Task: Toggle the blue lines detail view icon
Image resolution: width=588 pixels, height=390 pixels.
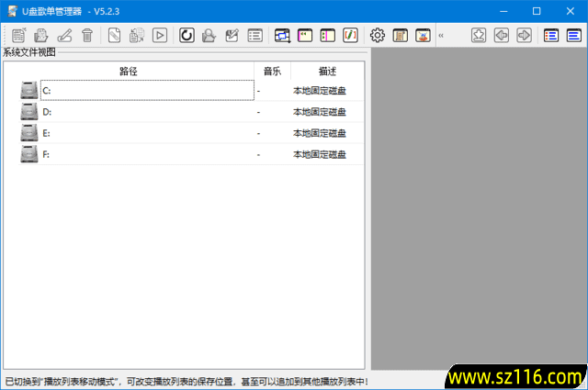Action: (574, 35)
